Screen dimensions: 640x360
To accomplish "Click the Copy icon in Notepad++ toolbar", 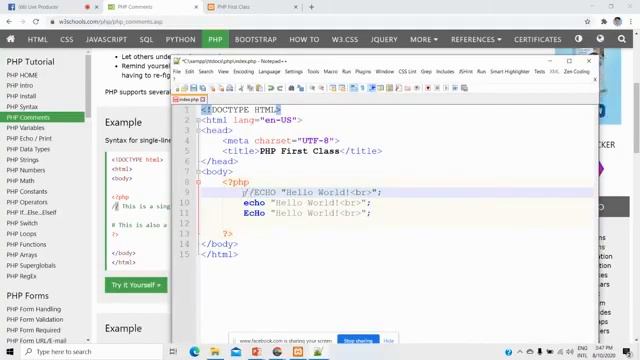I will 250,88.
